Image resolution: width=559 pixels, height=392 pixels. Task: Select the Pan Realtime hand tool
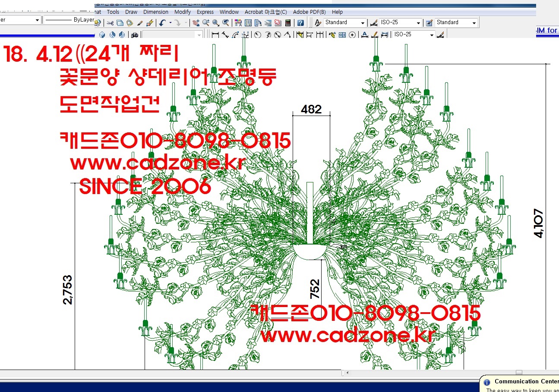[196, 23]
